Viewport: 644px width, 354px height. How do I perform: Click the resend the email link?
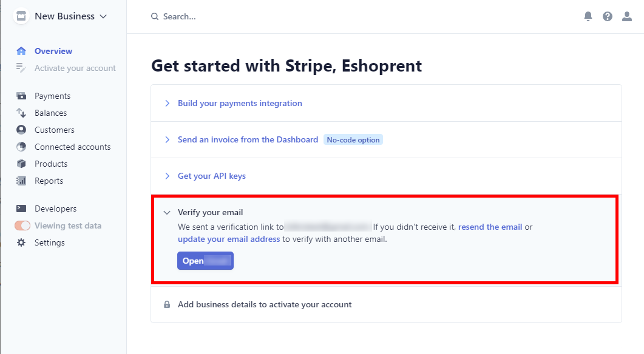pos(490,227)
